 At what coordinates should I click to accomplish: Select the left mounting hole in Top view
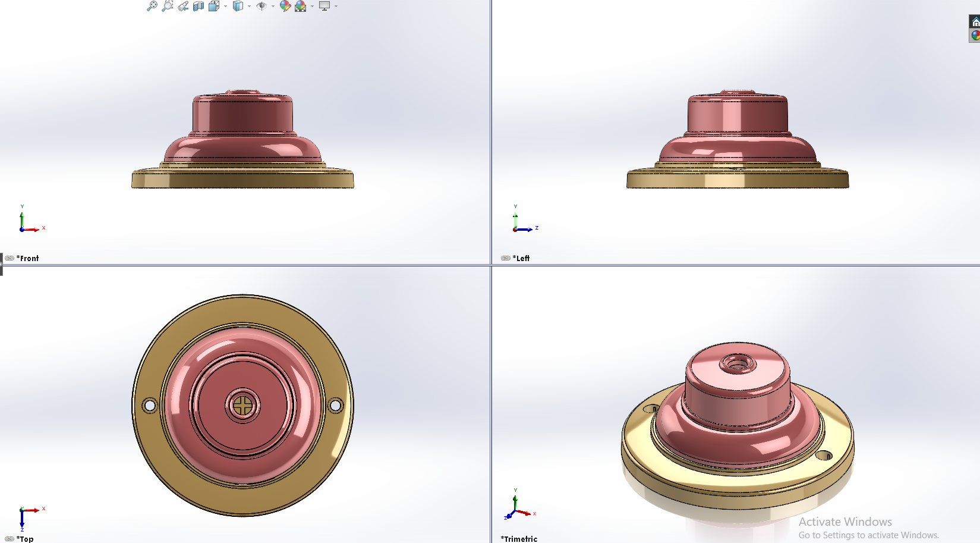[150, 406]
